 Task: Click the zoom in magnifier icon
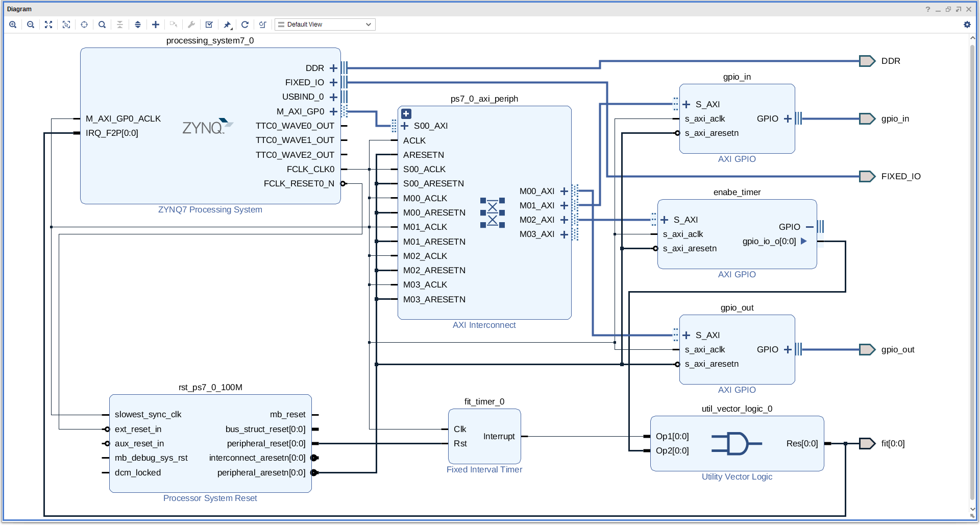[13, 25]
